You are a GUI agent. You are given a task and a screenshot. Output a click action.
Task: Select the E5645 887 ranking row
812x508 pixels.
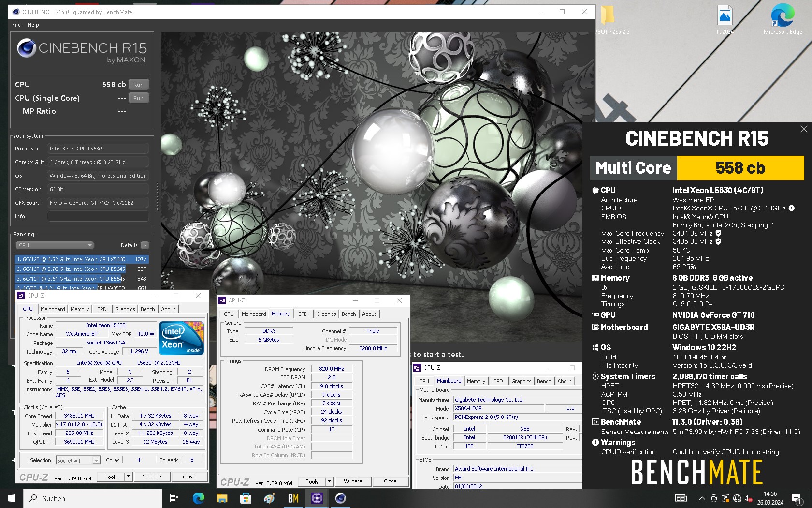pos(82,269)
